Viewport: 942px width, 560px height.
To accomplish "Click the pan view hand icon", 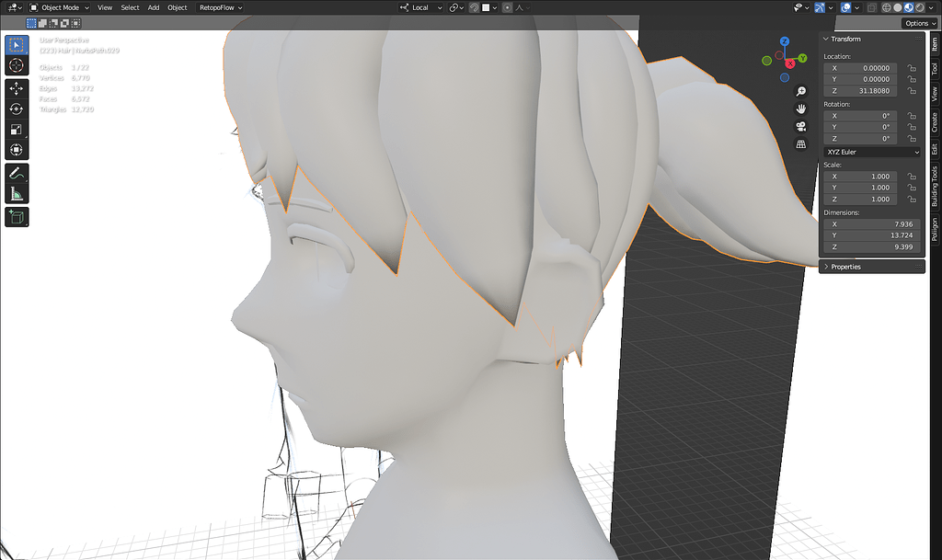I will point(801,109).
